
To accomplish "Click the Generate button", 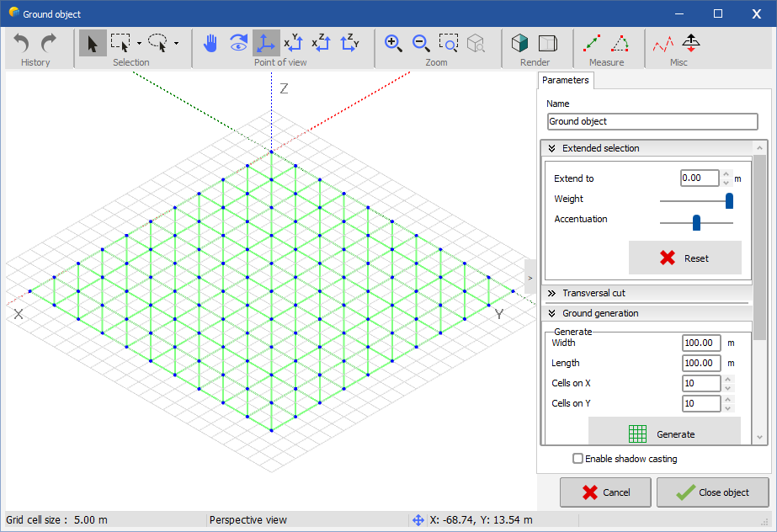I will (x=664, y=431).
